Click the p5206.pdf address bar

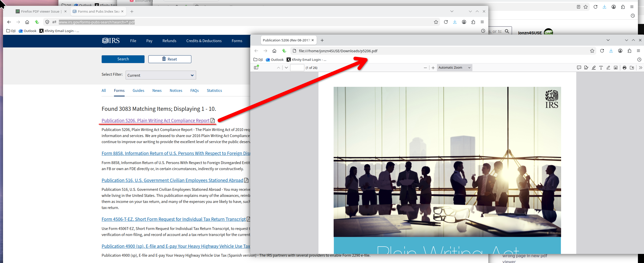(442, 51)
